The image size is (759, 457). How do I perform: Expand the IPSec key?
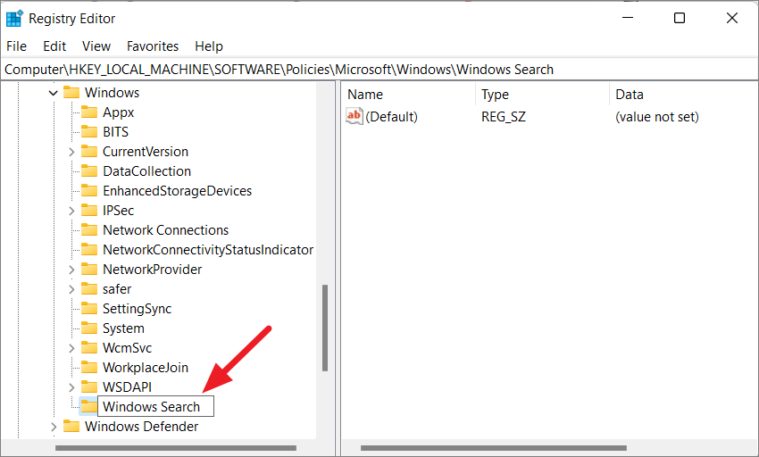[x=71, y=211]
